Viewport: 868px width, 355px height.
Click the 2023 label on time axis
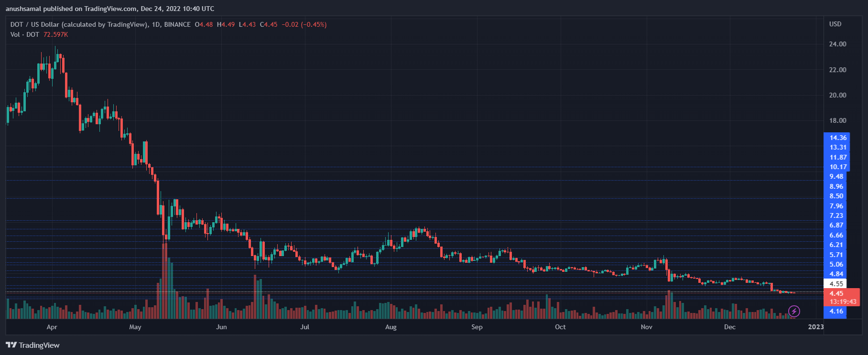(x=815, y=327)
